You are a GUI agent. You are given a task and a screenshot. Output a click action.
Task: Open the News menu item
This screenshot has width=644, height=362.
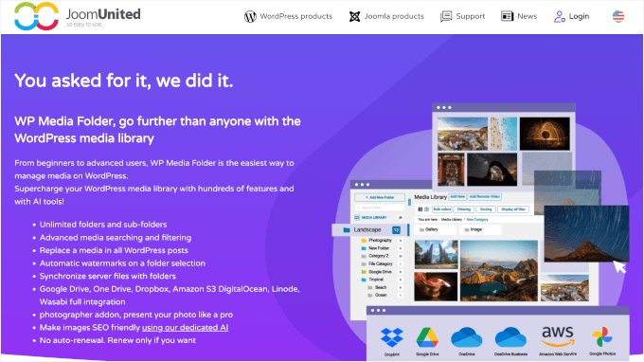[x=519, y=16]
